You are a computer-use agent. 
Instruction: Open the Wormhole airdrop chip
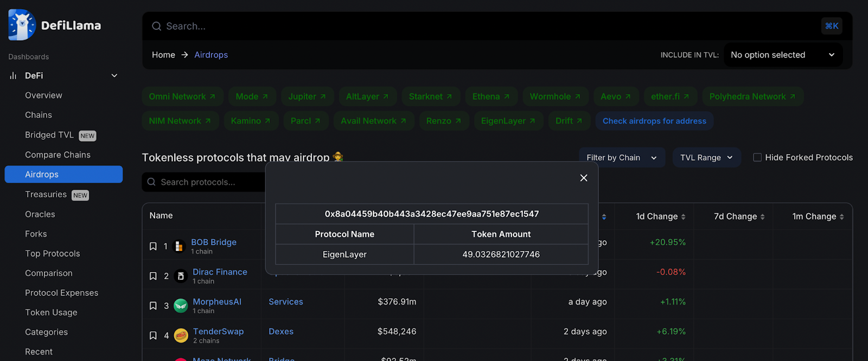point(556,96)
